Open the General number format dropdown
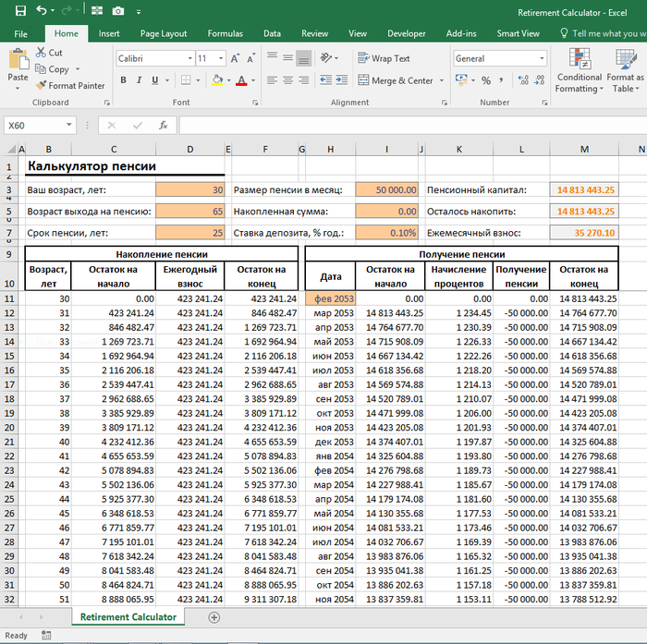 coord(542,58)
